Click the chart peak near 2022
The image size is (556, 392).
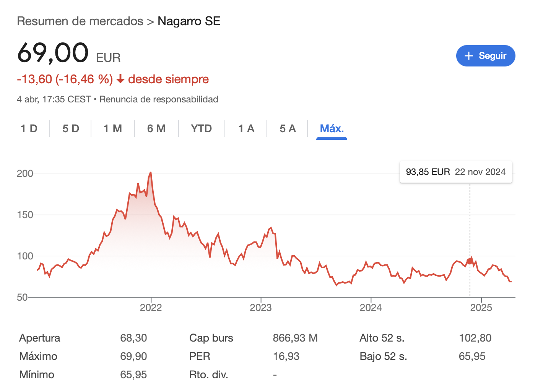point(151,173)
